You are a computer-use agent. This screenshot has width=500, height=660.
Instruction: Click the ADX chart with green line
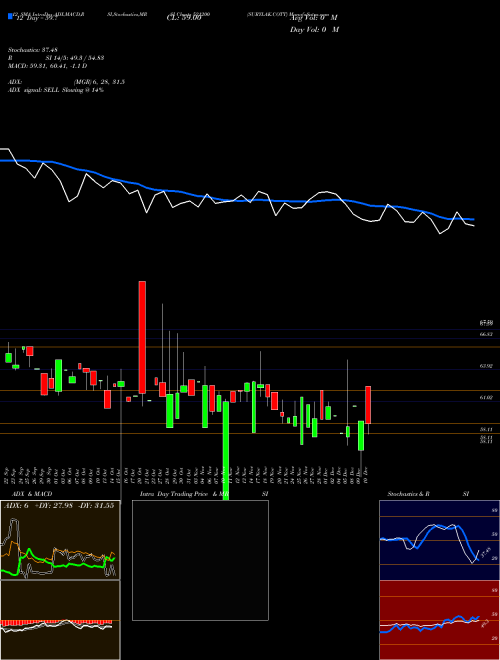tap(60, 540)
